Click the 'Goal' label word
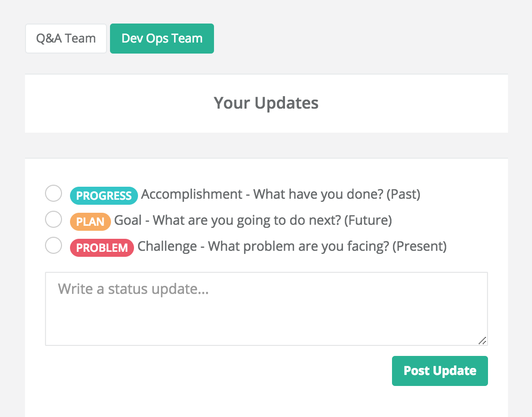 128,220
